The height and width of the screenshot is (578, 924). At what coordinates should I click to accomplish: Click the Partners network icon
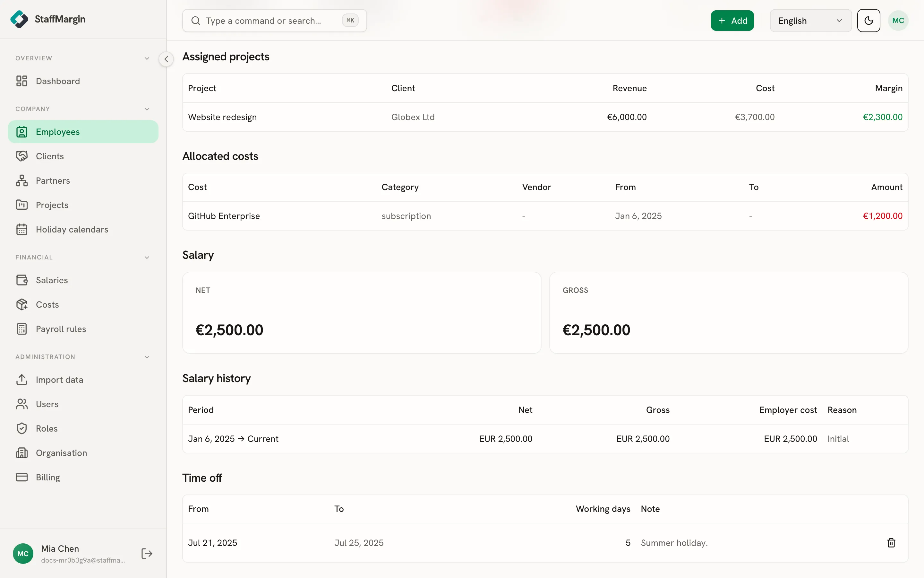(x=22, y=180)
